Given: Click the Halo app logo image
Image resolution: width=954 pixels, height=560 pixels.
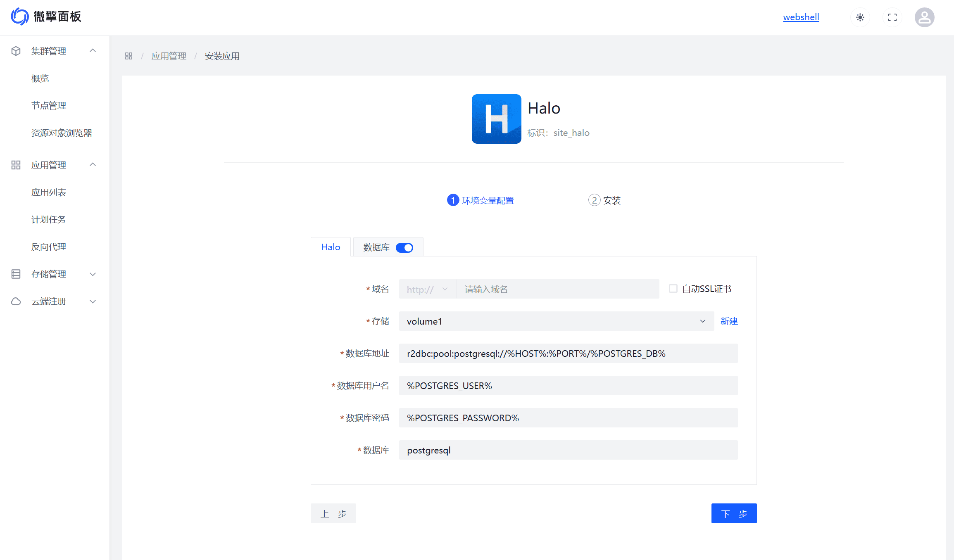Looking at the screenshot, I should [496, 119].
